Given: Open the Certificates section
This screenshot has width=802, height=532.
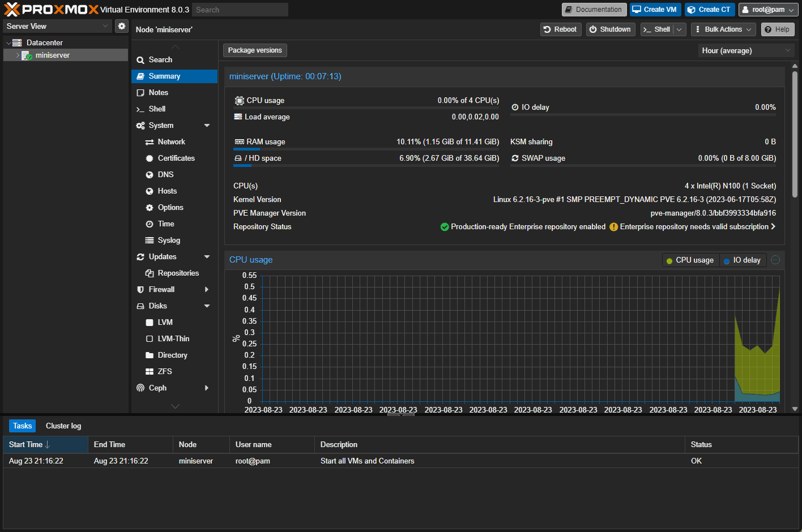Looking at the screenshot, I should pyautogui.click(x=176, y=158).
